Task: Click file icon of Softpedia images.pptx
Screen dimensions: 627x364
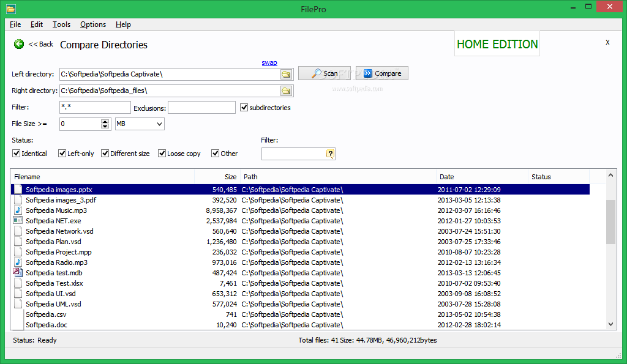Action: [x=18, y=190]
